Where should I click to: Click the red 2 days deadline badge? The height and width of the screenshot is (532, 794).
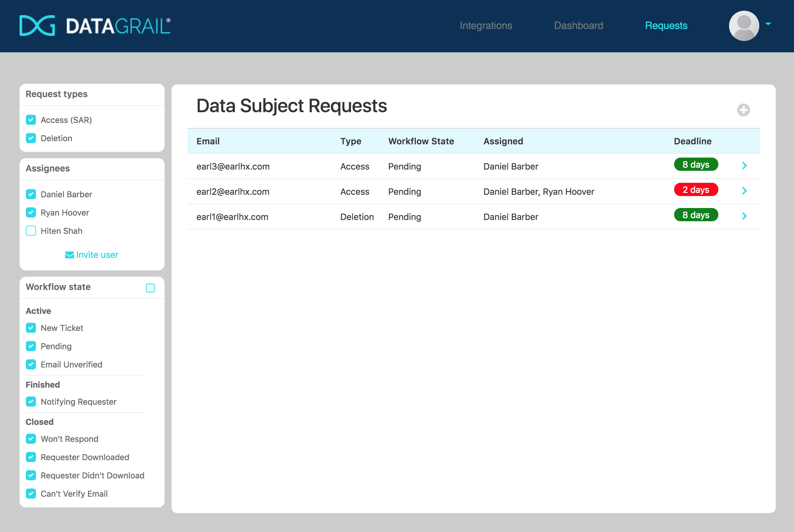696,190
